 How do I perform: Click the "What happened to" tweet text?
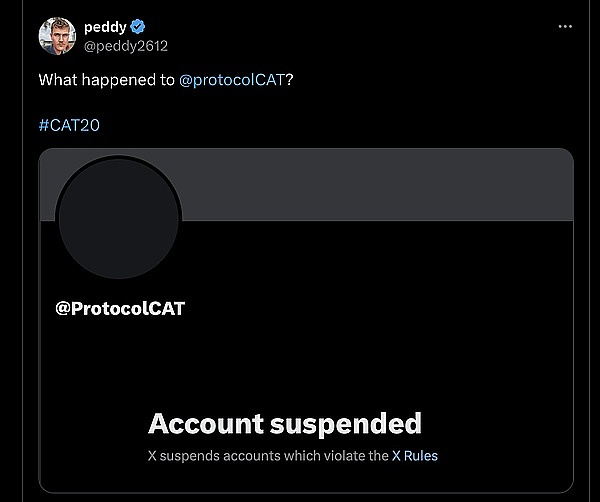pos(107,79)
